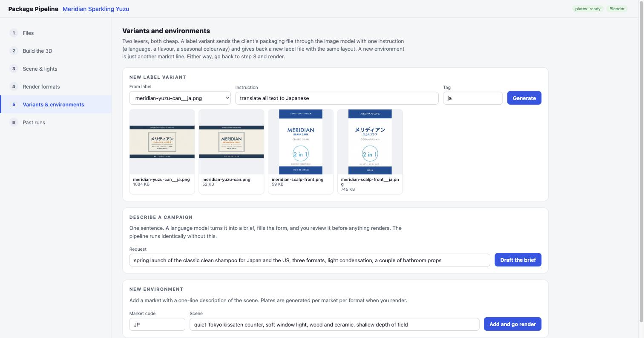Click the Blender status badge
The width and height of the screenshot is (644, 338).
click(x=617, y=9)
